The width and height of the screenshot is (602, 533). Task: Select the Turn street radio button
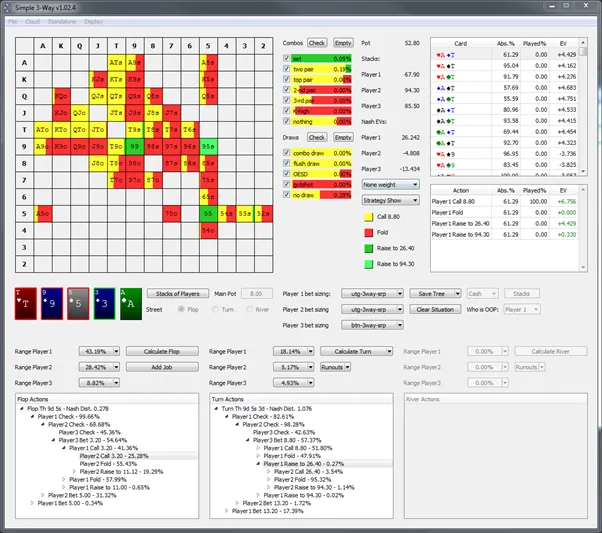[213, 310]
